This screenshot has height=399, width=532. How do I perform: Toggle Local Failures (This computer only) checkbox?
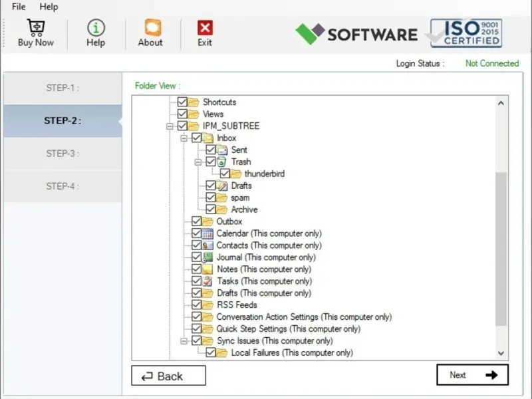[211, 352]
